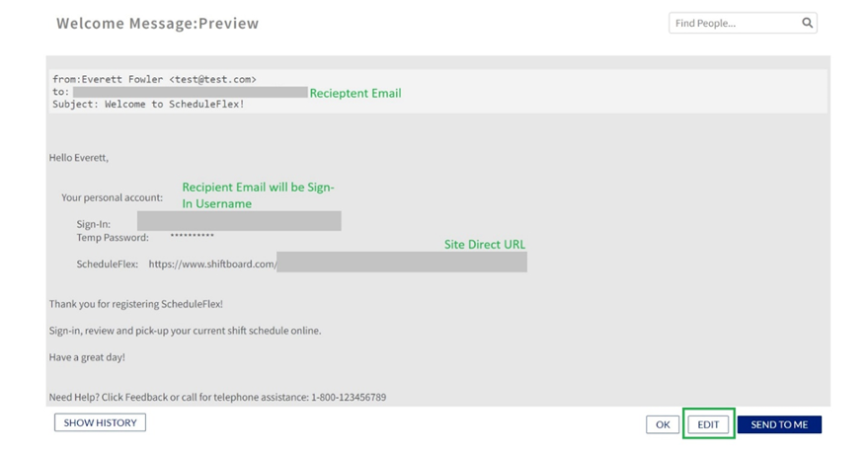Click the subject 'Welcome to ScheduleFlex!'
The height and width of the screenshot is (454, 868).
coord(148,104)
